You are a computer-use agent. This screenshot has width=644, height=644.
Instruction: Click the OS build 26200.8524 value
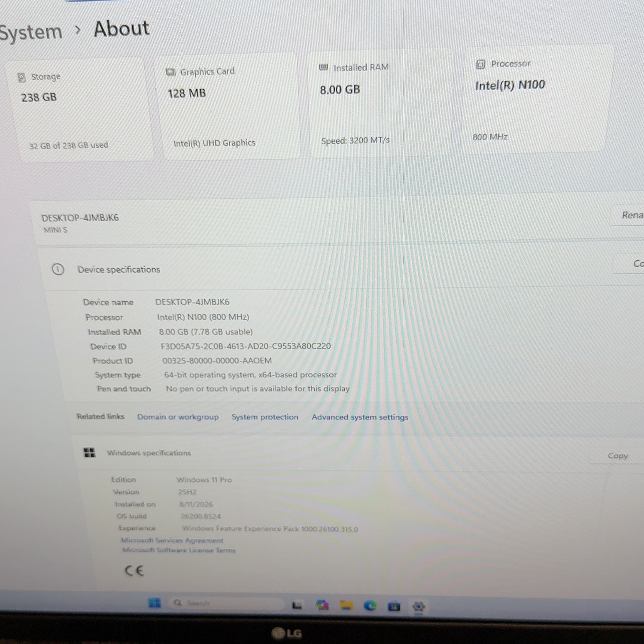pyautogui.click(x=200, y=516)
